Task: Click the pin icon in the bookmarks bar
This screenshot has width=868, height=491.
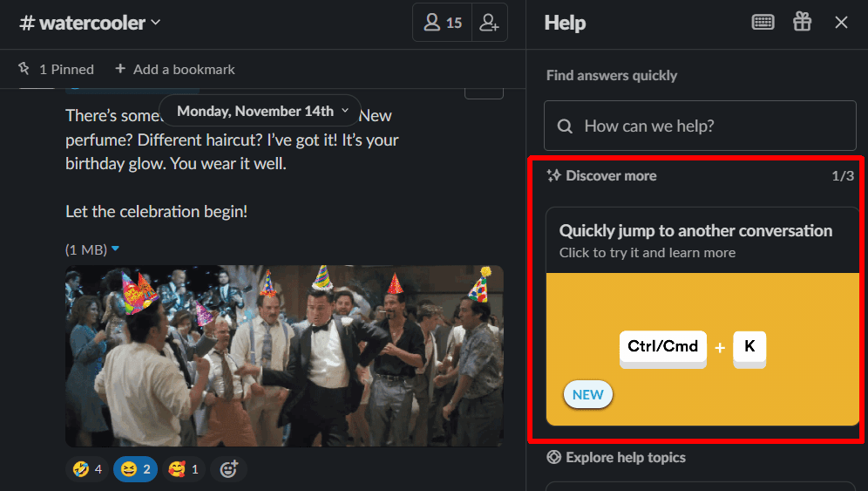Action: click(x=24, y=69)
